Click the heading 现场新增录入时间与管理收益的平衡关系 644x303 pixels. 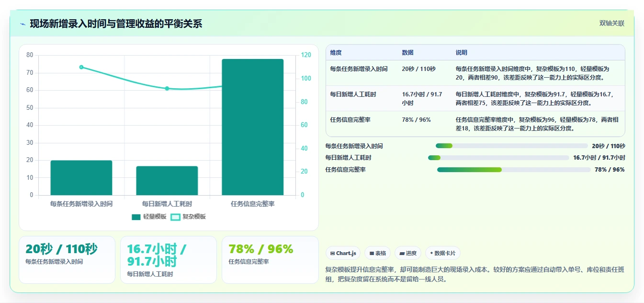pyautogui.click(x=116, y=24)
